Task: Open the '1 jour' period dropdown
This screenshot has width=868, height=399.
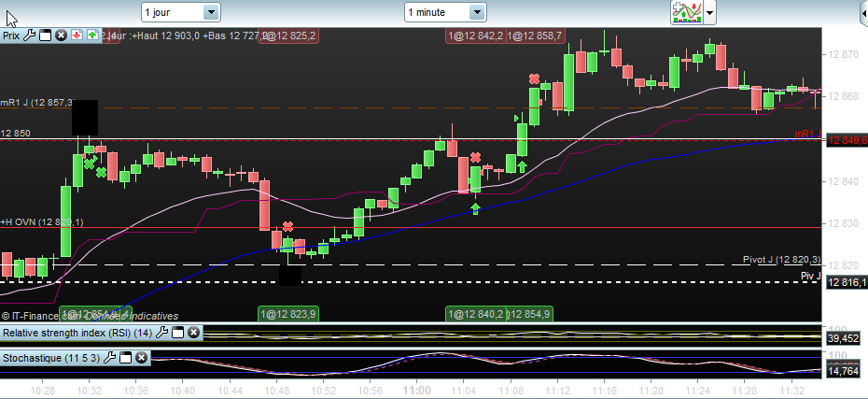Action: pyautogui.click(x=181, y=12)
